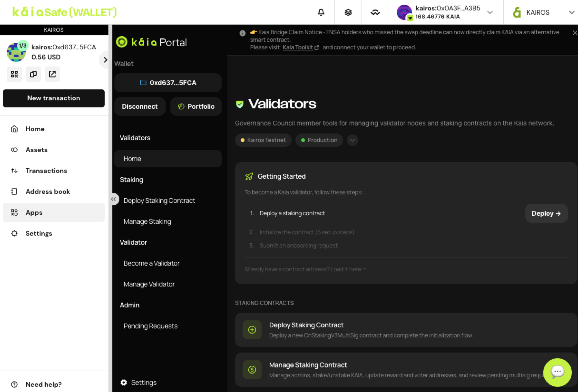Collapse the Kaia Portal sidebar

pyautogui.click(x=114, y=199)
